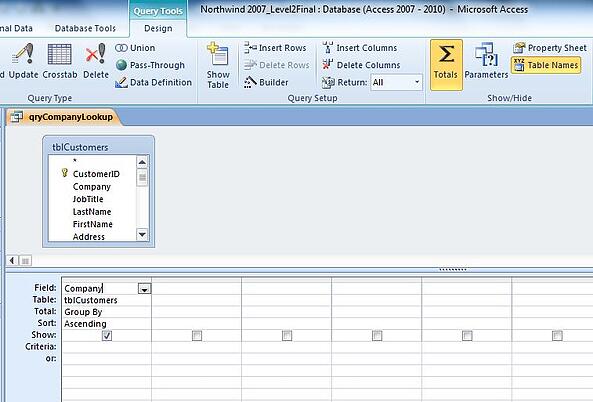Check Show box in fourth grid column
593x402 pixels.
(377, 336)
